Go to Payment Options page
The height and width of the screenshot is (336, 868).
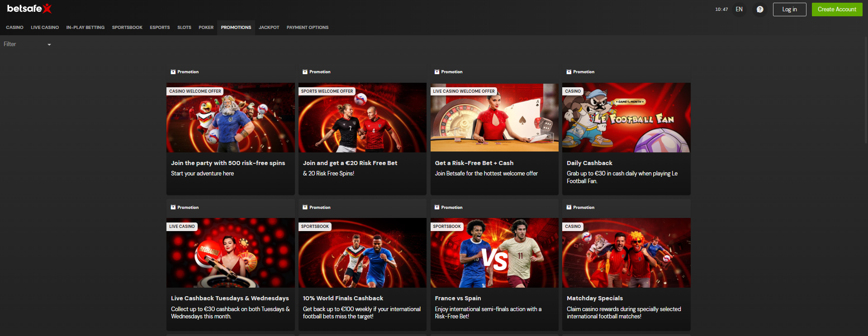308,28
